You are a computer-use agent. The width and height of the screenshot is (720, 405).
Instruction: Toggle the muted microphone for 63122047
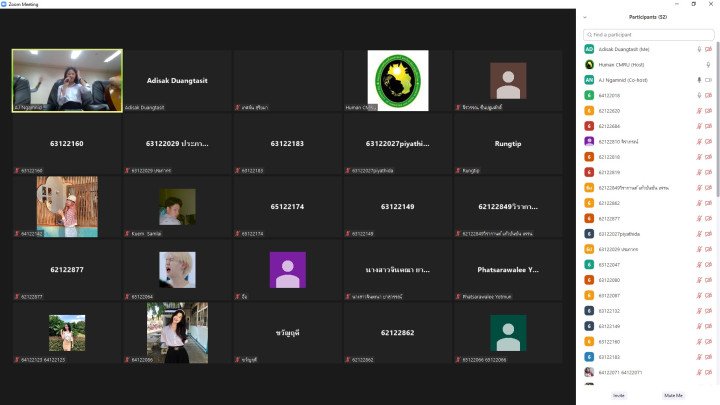pos(699,264)
